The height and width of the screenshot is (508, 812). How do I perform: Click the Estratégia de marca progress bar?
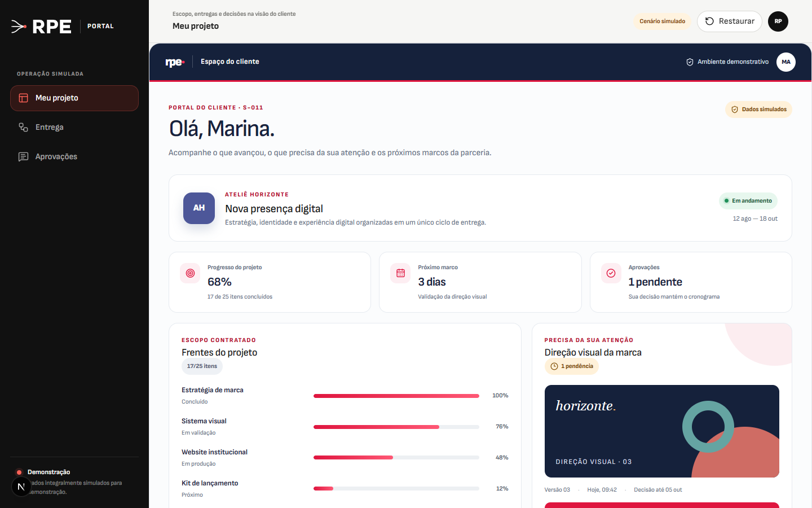(x=396, y=396)
